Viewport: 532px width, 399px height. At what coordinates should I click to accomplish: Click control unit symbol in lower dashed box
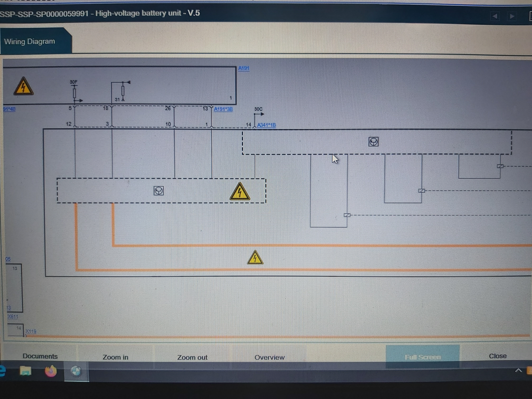click(159, 191)
